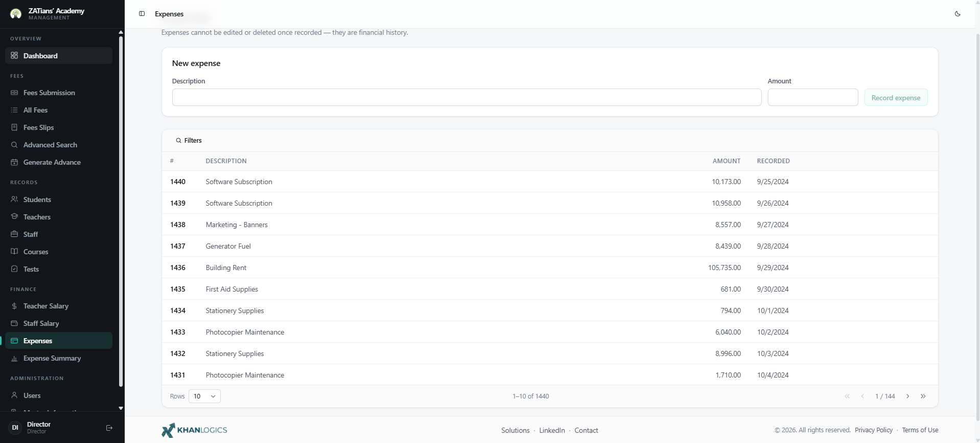The height and width of the screenshot is (443, 980).
Task: Click row number 1433
Action: click(178, 332)
